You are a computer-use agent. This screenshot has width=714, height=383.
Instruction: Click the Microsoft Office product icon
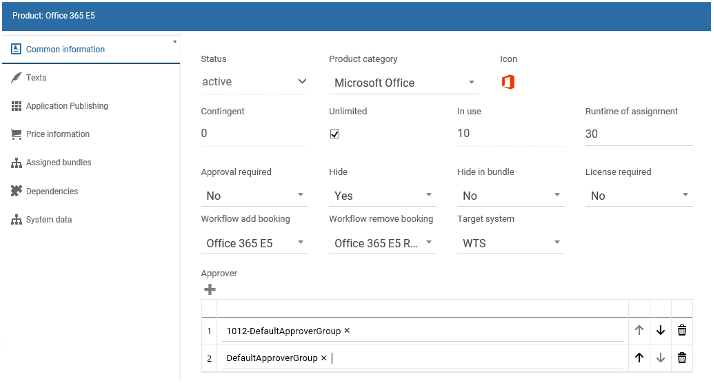point(508,82)
